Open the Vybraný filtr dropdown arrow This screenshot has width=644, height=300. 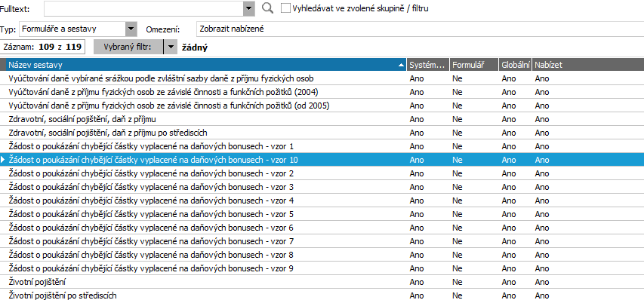(170, 47)
